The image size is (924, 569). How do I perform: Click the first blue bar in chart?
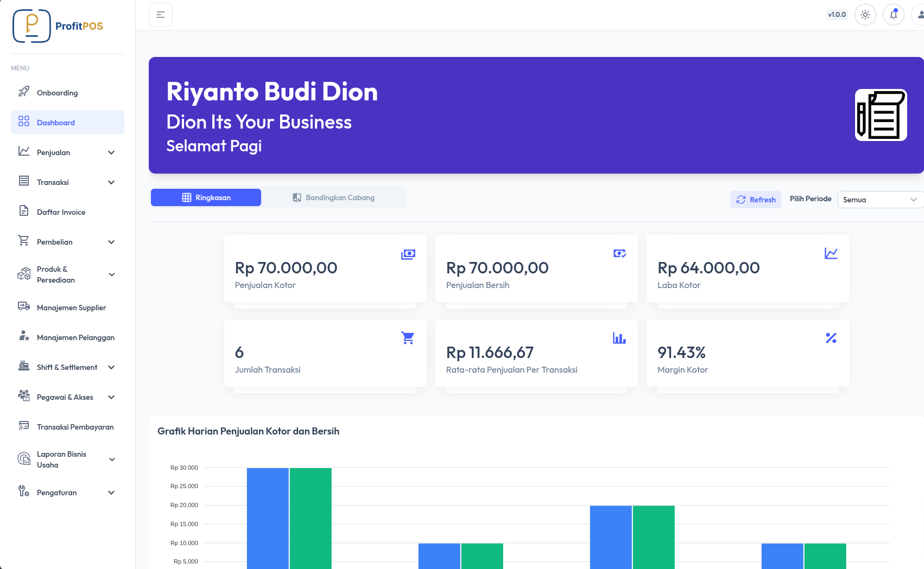pos(268,518)
